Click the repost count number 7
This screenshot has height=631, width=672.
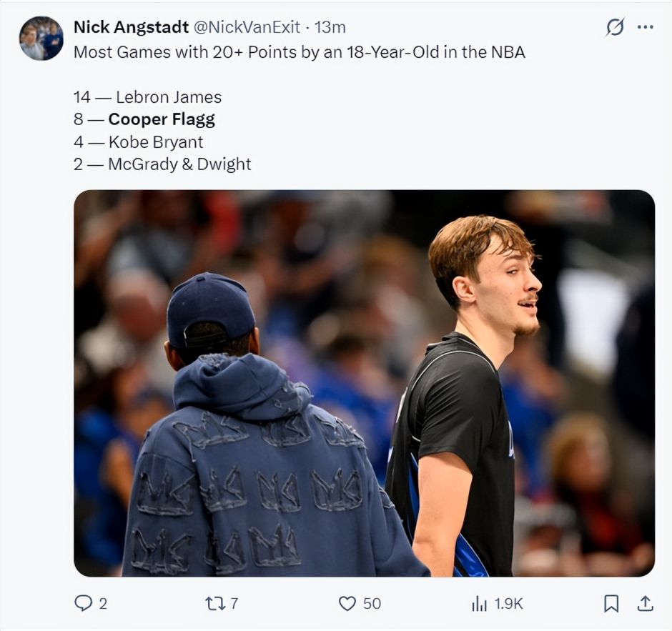click(234, 604)
